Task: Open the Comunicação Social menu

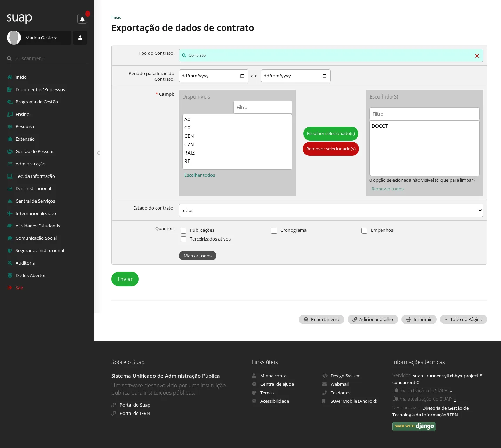Action: tap(36, 238)
